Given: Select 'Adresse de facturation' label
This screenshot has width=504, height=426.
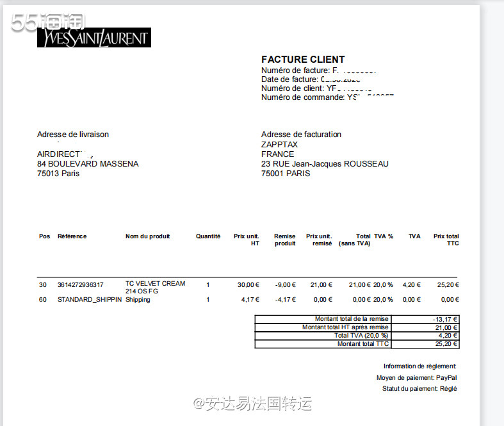Looking at the screenshot, I should click(x=301, y=135).
